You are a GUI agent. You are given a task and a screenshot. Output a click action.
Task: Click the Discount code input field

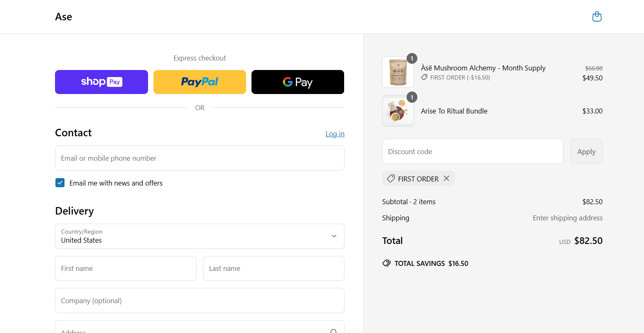472,151
